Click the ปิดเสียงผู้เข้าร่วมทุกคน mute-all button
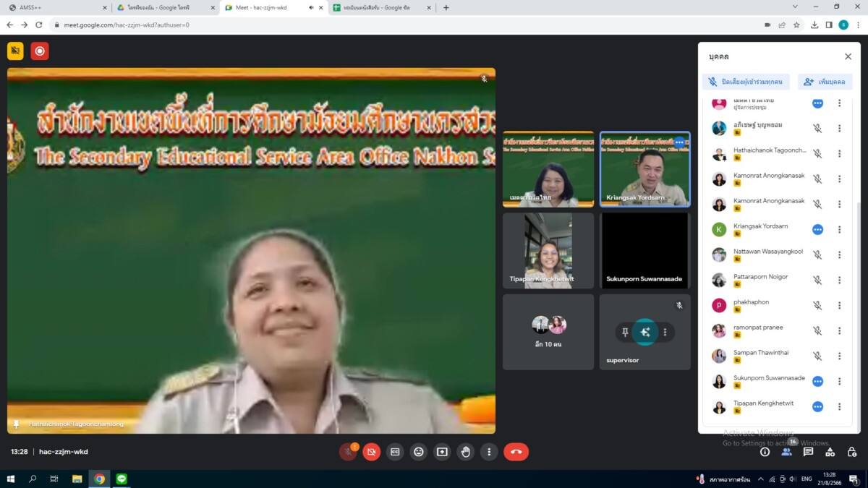This screenshot has height=488, width=868. coord(746,82)
